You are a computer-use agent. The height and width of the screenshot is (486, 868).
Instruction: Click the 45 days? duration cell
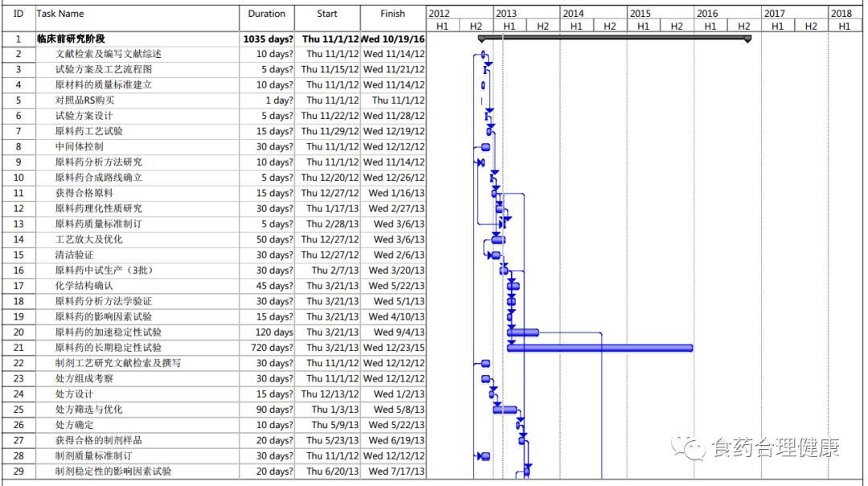[275, 286]
